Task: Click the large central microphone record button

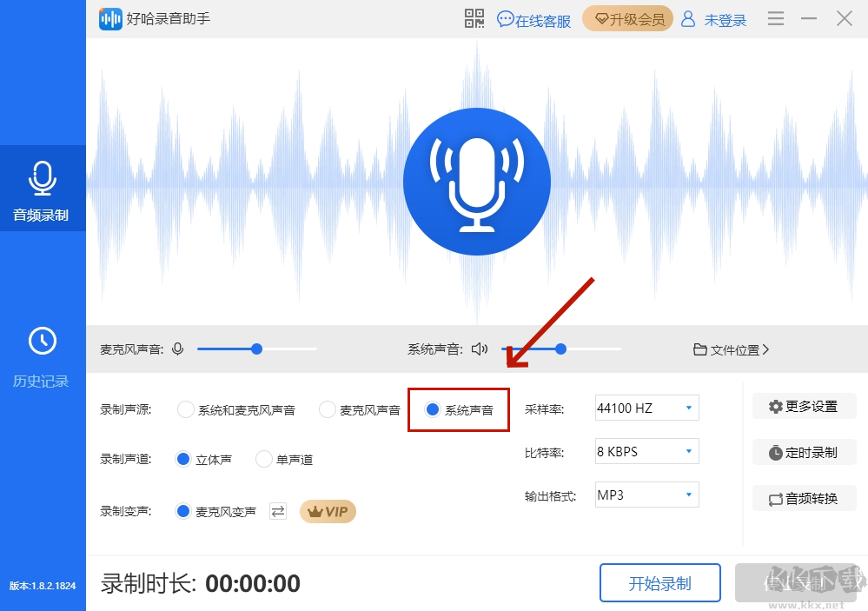Action: click(x=477, y=183)
